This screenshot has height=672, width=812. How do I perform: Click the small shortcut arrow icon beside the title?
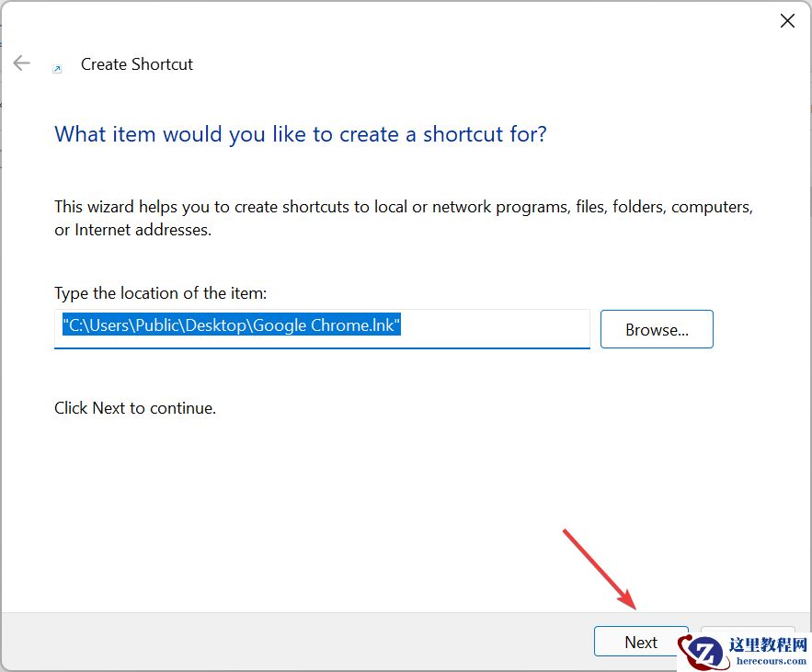(57, 66)
